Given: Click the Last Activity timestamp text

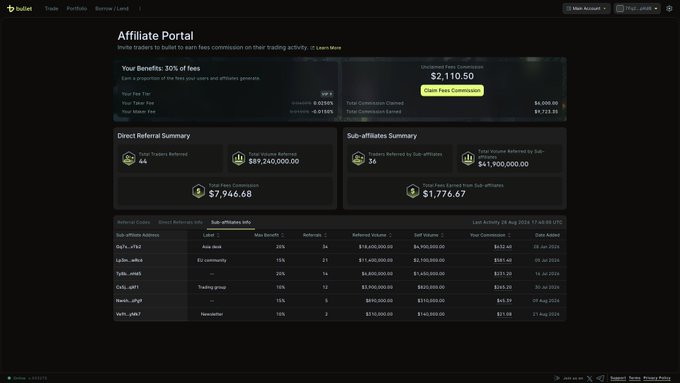Looking at the screenshot, I should tap(517, 222).
